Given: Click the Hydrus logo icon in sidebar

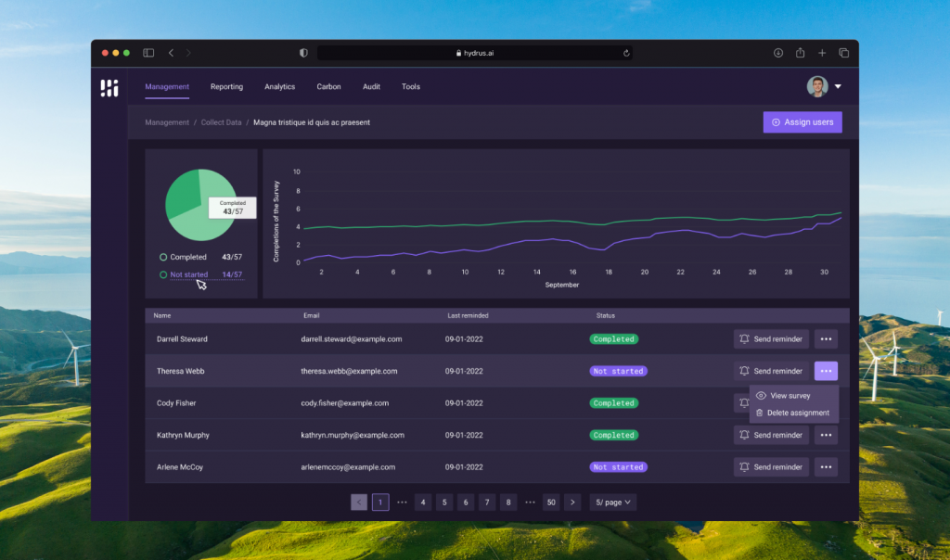Looking at the screenshot, I should point(109,88).
